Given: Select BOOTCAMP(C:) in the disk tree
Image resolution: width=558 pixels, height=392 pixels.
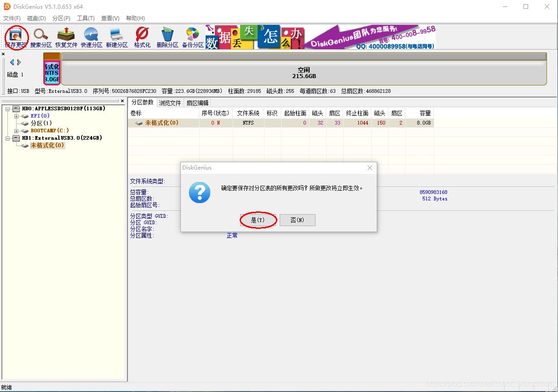Looking at the screenshot, I should 50,131.
